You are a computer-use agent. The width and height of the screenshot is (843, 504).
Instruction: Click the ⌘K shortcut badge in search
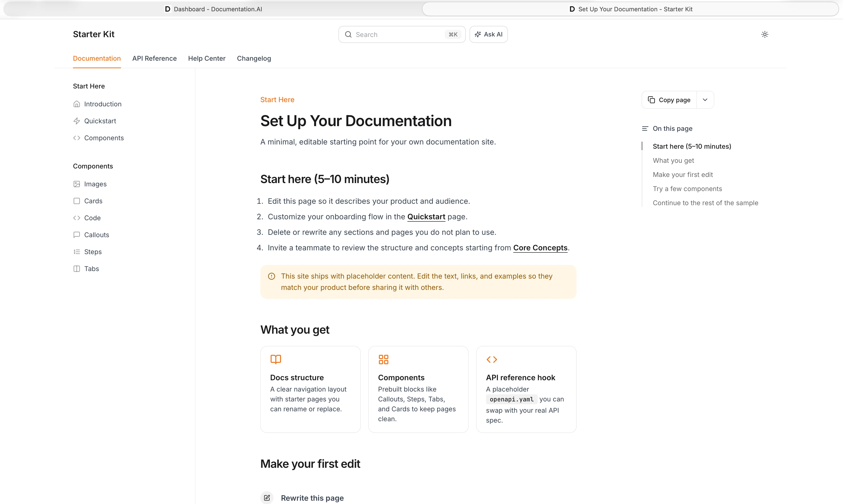coord(453,34)
